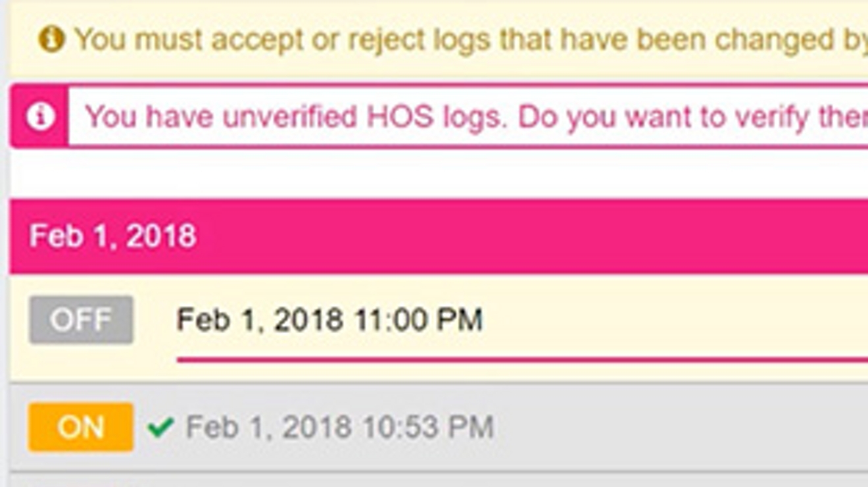Open the Feb 1, 2018 11:00 PM timestamp
This screenshot has width=868, height=487.
[329, 320]
